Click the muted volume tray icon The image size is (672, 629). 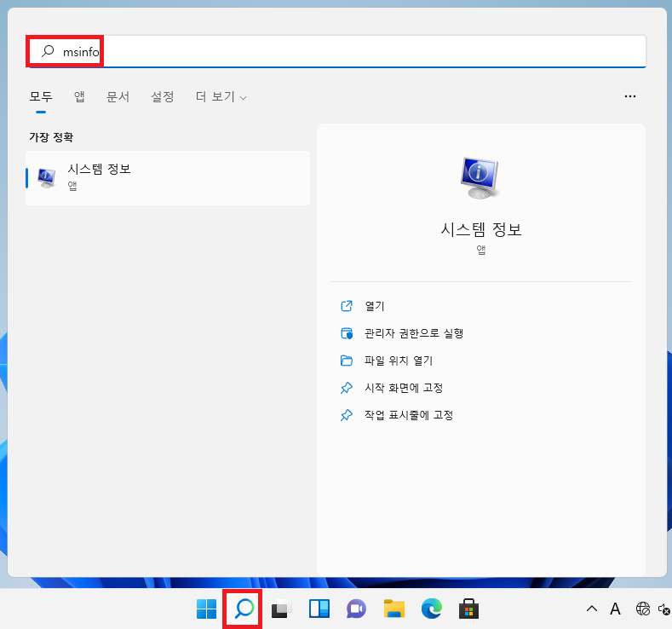click(664, 609)
